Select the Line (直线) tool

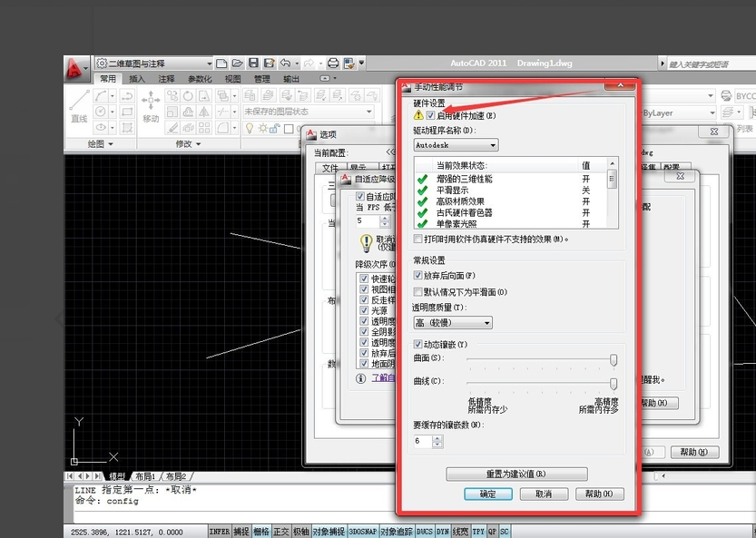click(x=79, y=106)
